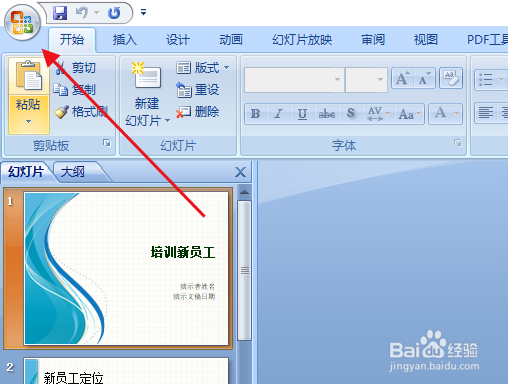This screenshot has height=384, width=508.
Task: Open the 审阅 ribbon tab
Action: pos(373,40)
